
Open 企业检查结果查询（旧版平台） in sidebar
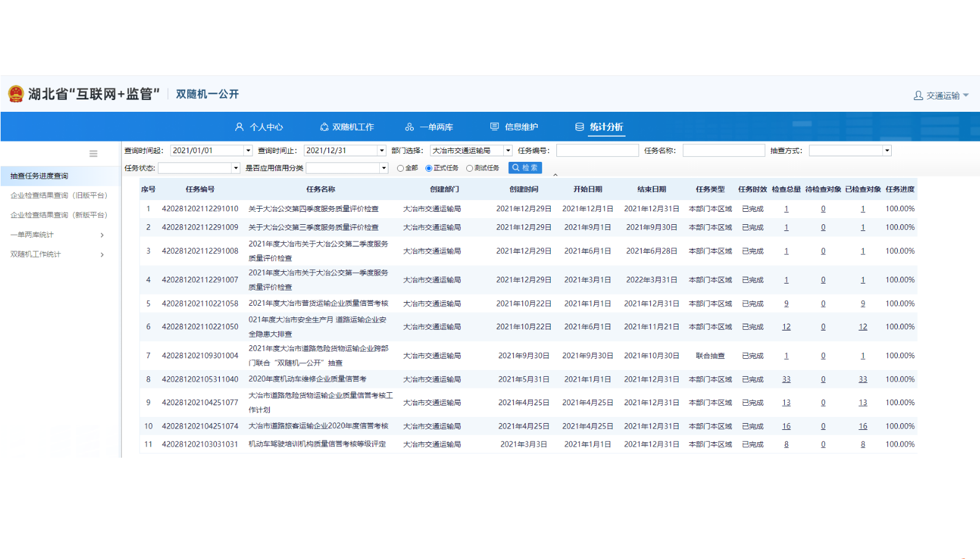point(59,195)
